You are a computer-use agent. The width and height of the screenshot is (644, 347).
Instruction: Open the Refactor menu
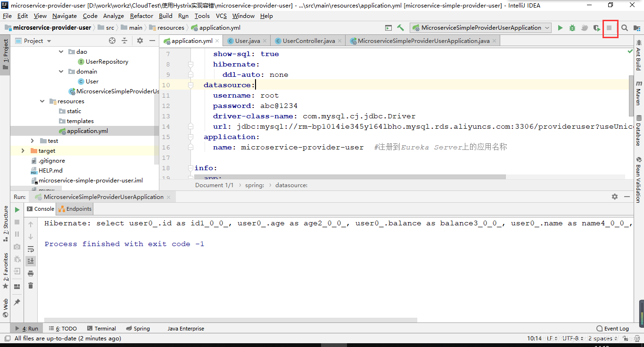pos(142,16)
